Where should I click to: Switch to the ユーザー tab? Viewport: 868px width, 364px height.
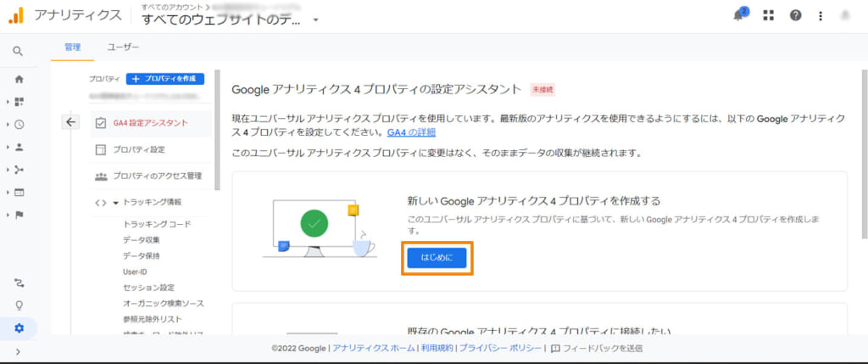123,48
